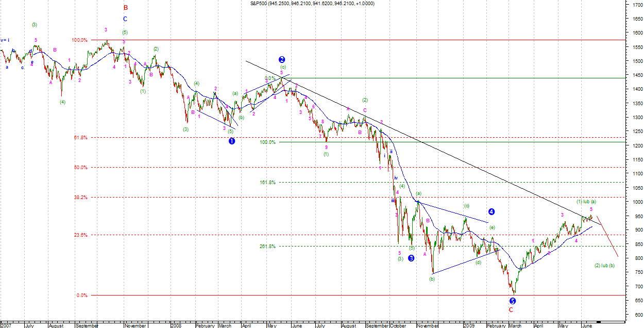This screenshot has height=328, width=644.
Task: Click the blue circled wave 3 marker
Action: coord(411,258)
